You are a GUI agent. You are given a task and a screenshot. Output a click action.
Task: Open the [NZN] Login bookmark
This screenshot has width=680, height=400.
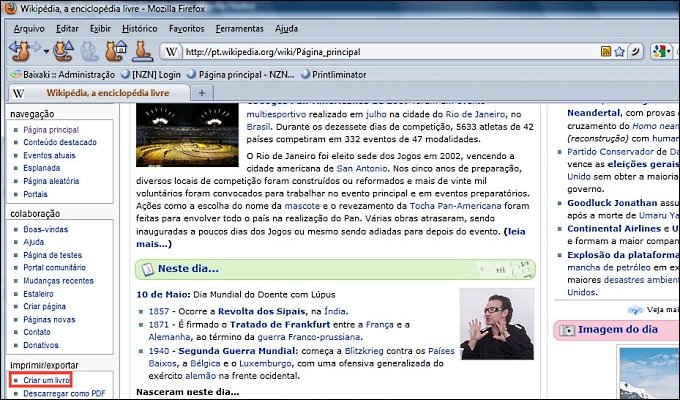pyautogui.click(x=150, y=75)
